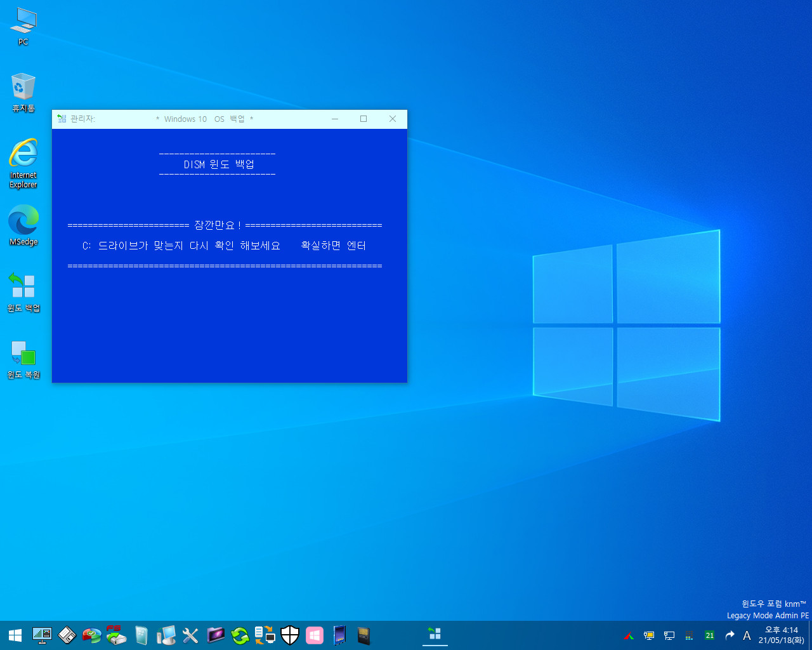Viewport: 812px width, 650px height.
Task: Click the blue Windows box taskbar icon
Action: click(141, 635)
